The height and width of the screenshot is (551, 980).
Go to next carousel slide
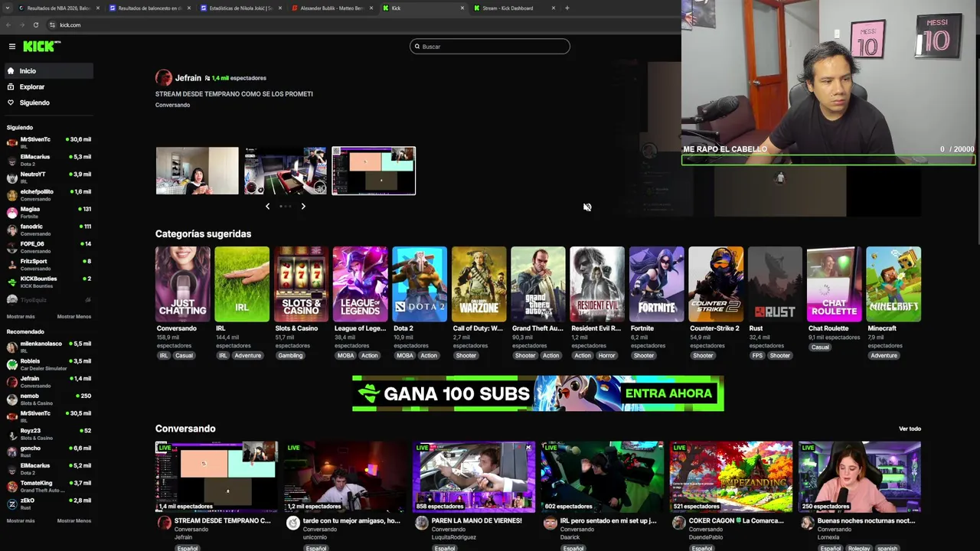click(303, 206)
